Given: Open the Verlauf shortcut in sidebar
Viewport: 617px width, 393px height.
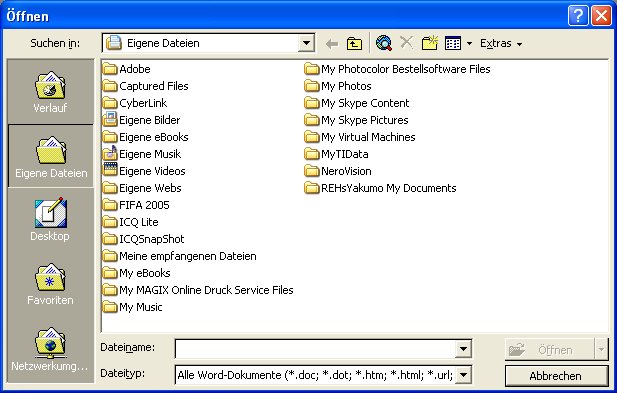Looking at the screenshot, I should (x=50, y=92).
